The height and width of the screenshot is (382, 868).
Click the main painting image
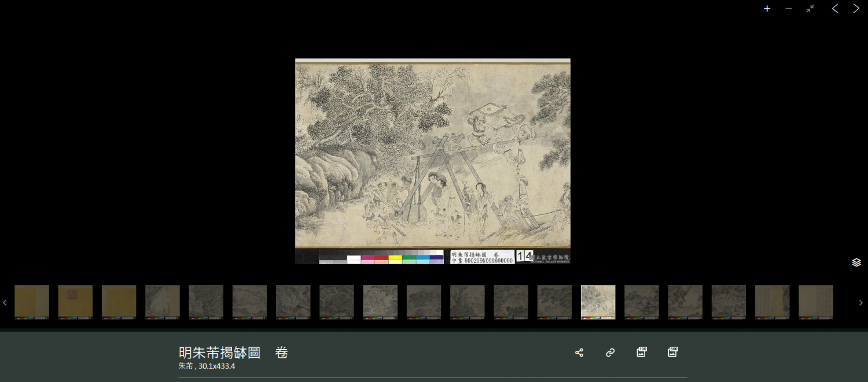432,153
